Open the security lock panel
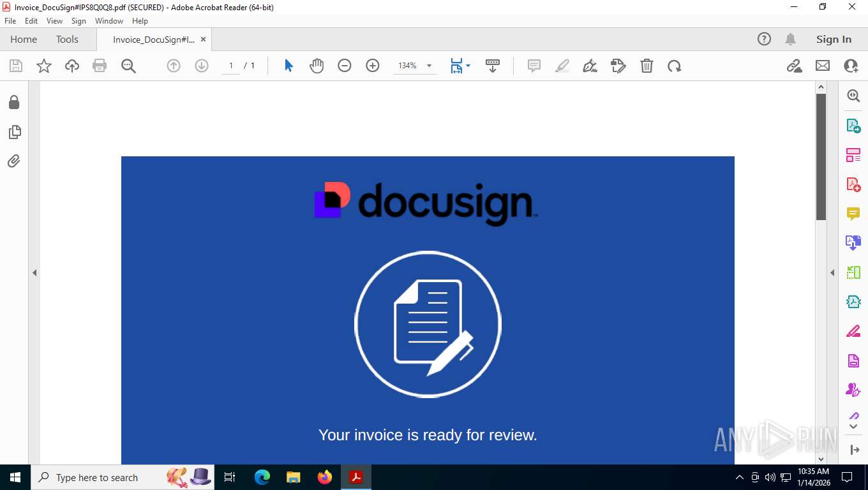Image resolution: width=868 pixels, height=490 pixels. pyautogui.click(x=14, y=103)
